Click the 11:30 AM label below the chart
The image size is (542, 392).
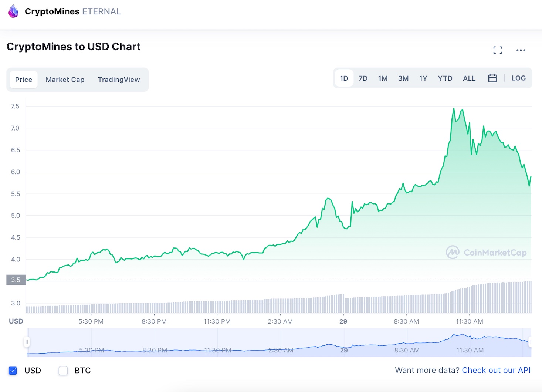point(469,321)
